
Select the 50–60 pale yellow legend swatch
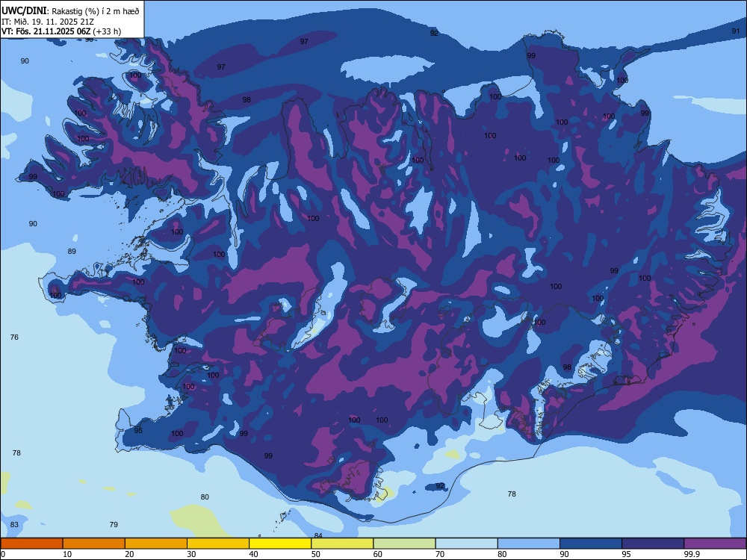[x=342, y=544]
